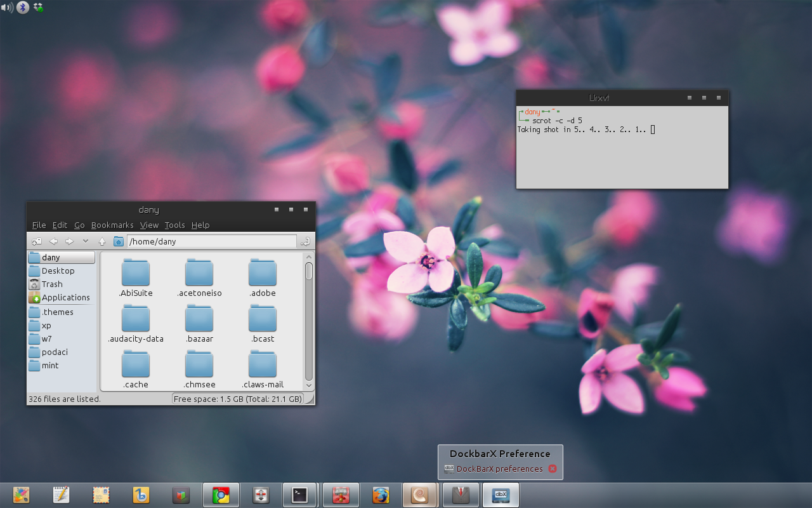812x508 pixels.
Task: Open the podaci bookmark
Action: (62, 352)
